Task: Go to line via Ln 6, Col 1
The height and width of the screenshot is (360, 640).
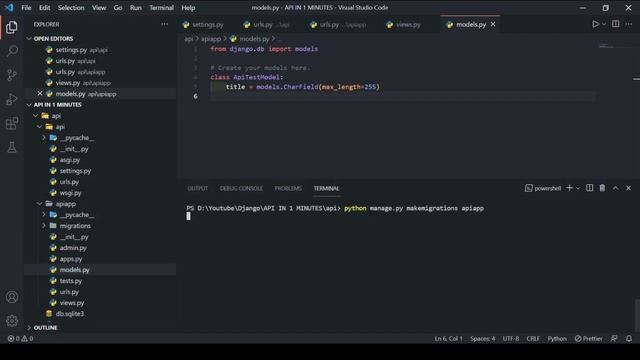Action: point(448,338)
